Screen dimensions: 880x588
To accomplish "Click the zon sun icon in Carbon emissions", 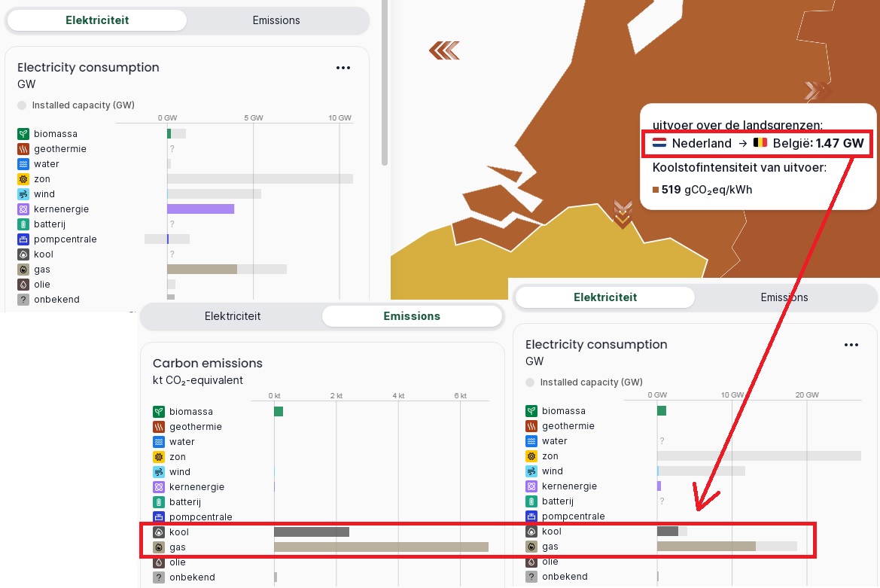I will 159,457.
